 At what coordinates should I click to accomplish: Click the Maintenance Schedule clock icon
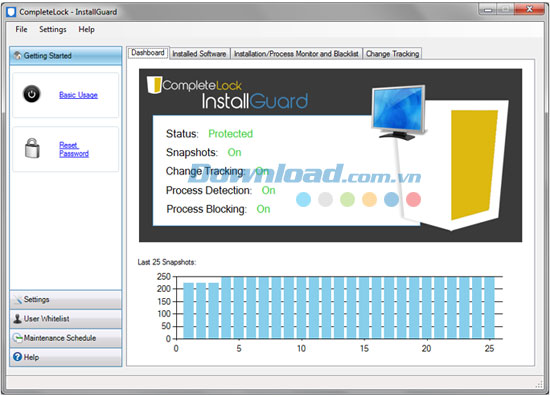click(x=17, y=338)
